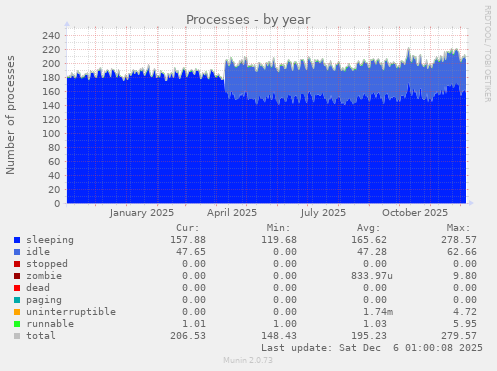Click the 'Cur:' column header
This screenshot has height=371, width=497.
pos(188,228)
